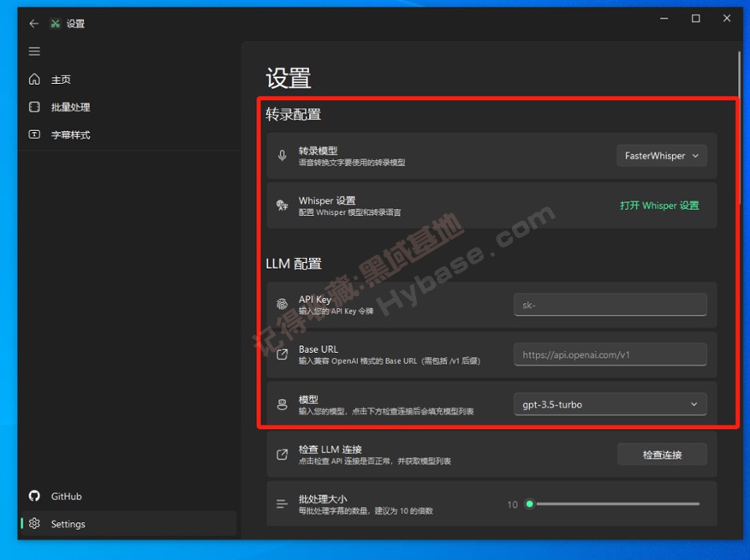Open the 批量处理 navigation item

[x=128, y=107]
